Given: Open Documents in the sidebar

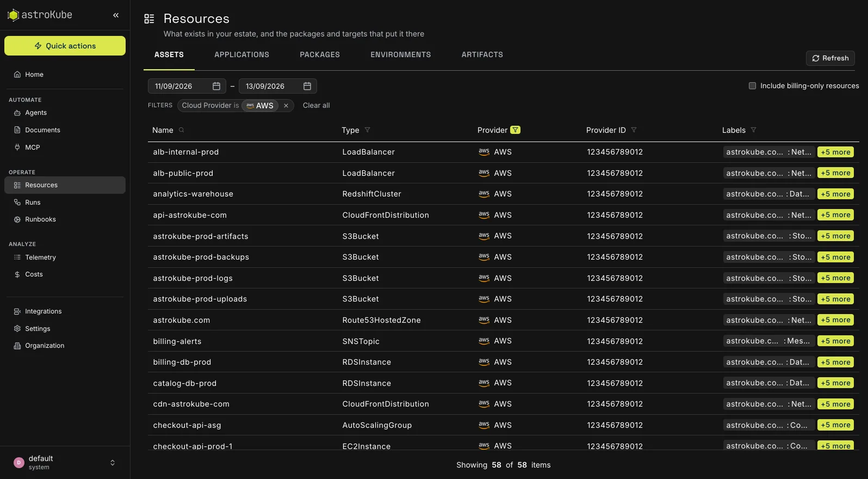Looking at the screenshot, I should coord(65,130).
